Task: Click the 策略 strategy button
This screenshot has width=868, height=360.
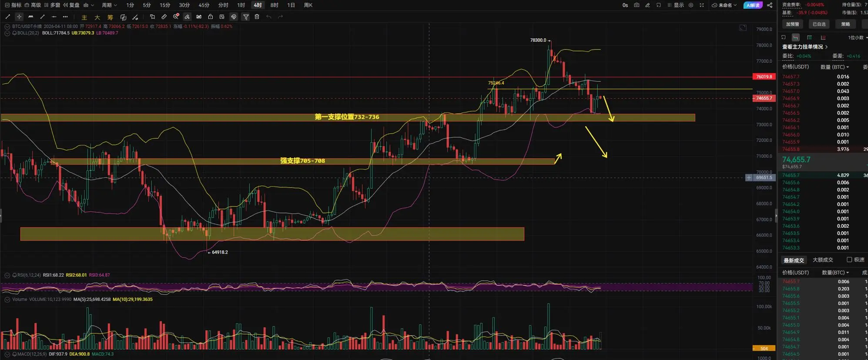Action: 845,24
